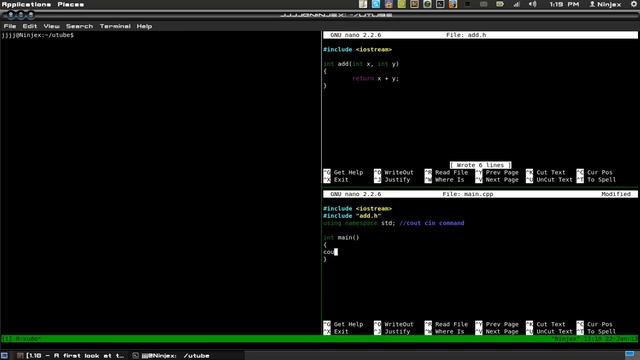Screen dimensions: 640x360
Task: Switch to the Ninjex ~/utube taskbar window
Action: [171, 356]
